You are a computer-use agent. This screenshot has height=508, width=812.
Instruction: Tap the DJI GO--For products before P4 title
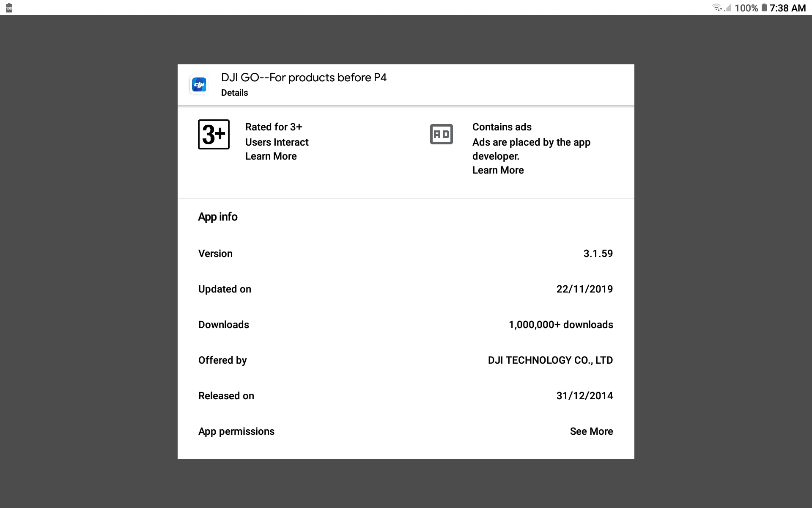(x=304, y=77)
